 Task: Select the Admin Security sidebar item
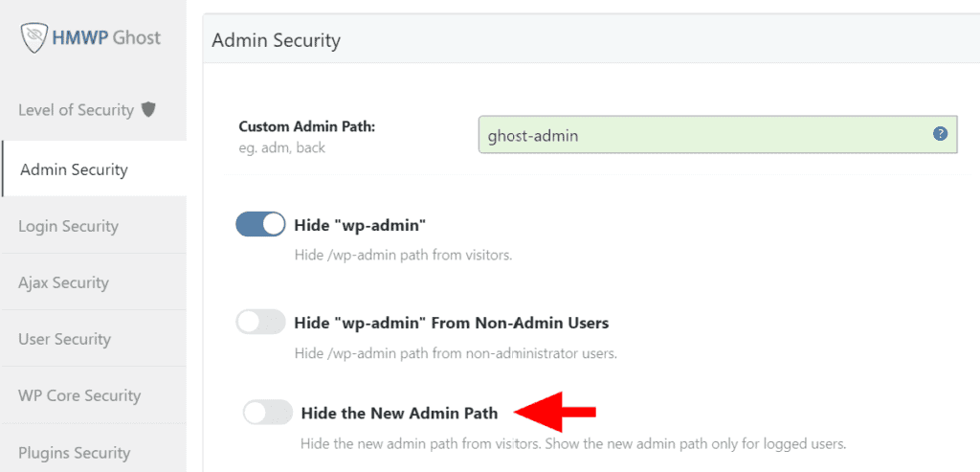click(x=74, y=169)
